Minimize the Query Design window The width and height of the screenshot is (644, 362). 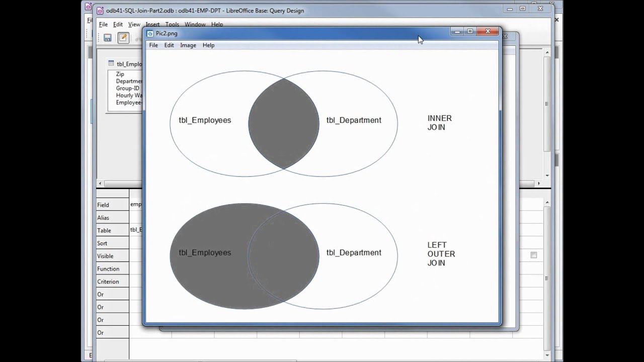pos(510,9)
